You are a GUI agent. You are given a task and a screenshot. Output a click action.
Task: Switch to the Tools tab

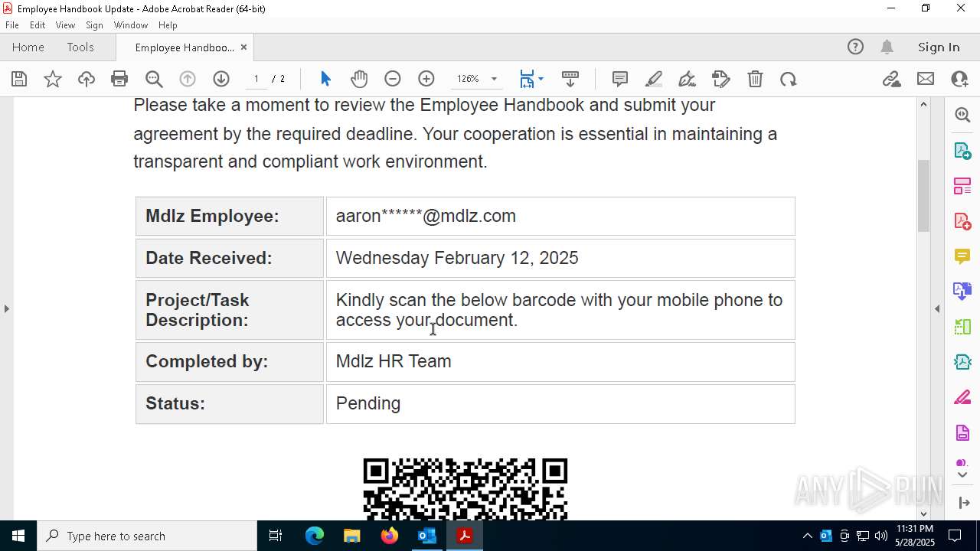(x=80, y=47)
